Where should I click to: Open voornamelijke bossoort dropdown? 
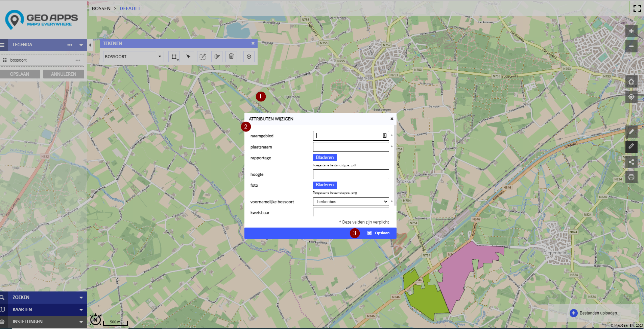tap(351, 202)
